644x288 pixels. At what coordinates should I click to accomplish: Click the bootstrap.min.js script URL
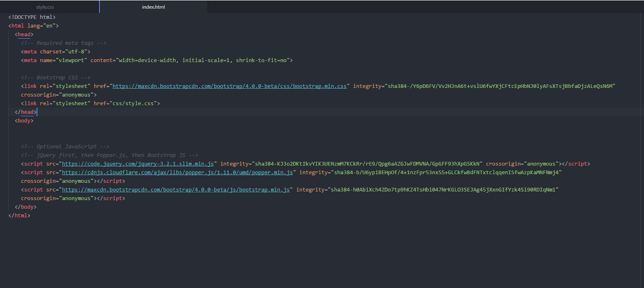click(175, 190)
